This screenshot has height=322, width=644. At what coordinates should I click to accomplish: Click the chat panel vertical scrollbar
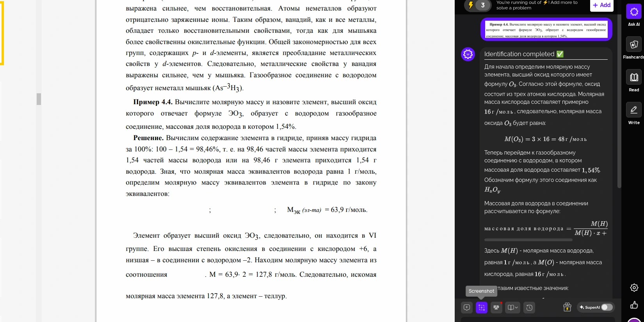point(619,101)
